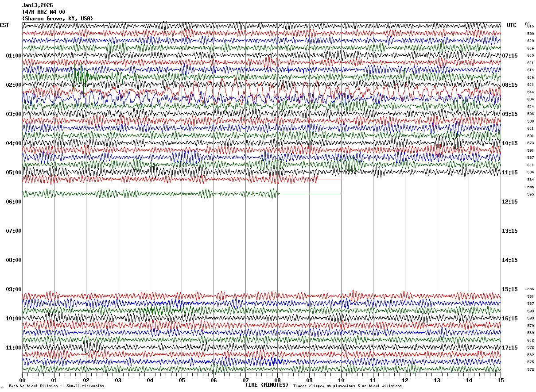Click minute 00 on the bottom time axis
536x392 pixels.
22,380
